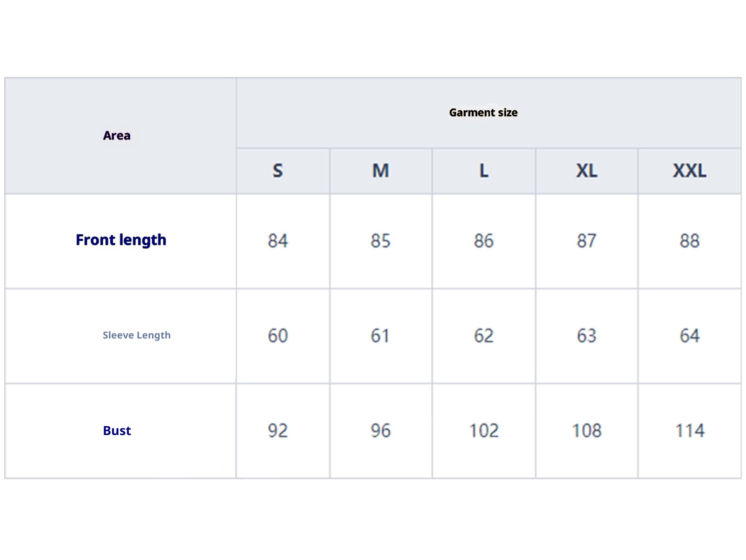This screenshot has height=560, width=746.
Task: Click the XXL size column header
Action: [690, 171]
